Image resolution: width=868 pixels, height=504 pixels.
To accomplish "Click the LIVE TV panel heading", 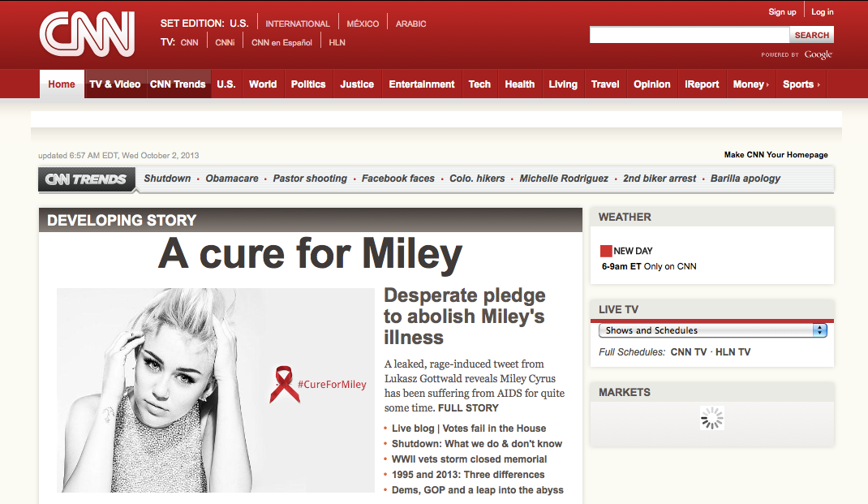I will tap(618, 309).
